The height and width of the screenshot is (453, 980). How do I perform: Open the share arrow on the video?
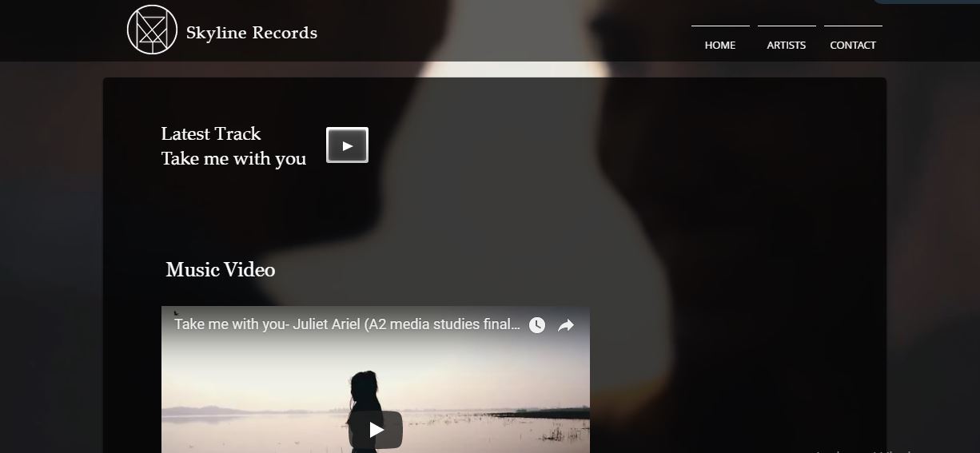coord(566,325)
